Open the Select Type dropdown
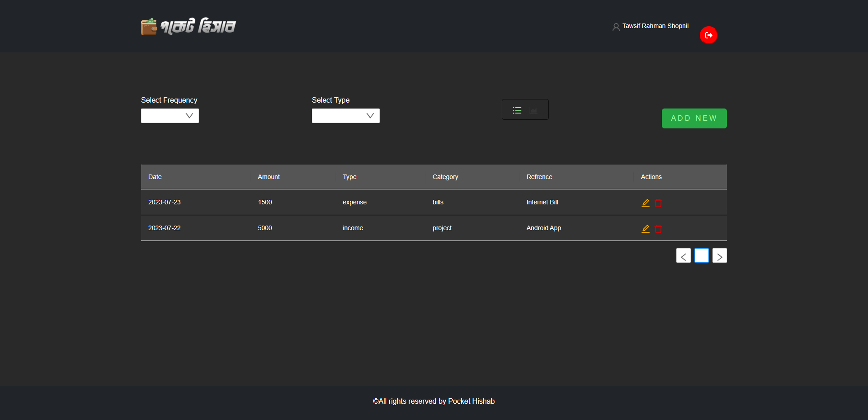This screenshot has height=420, width=868. [x=345, y=115]
